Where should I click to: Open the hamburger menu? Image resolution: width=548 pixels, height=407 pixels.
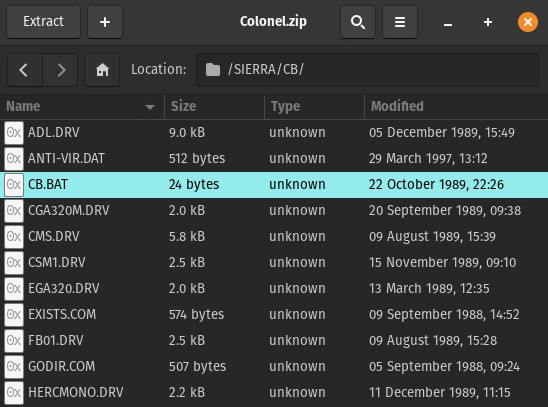click(400, 22)
